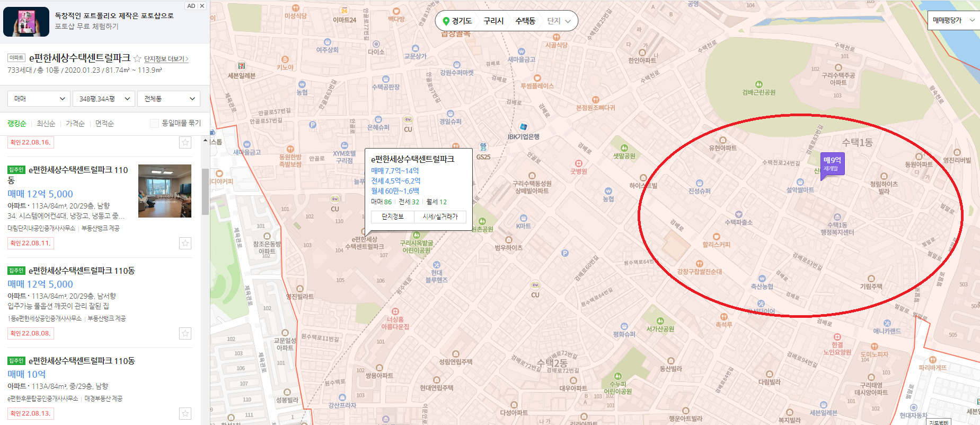Image resolution: width=980 pixels, height=425 pixels.
Task: Click the IBK기업은행 bank icon
Action: pyautogui.click(x=524, y=127)
